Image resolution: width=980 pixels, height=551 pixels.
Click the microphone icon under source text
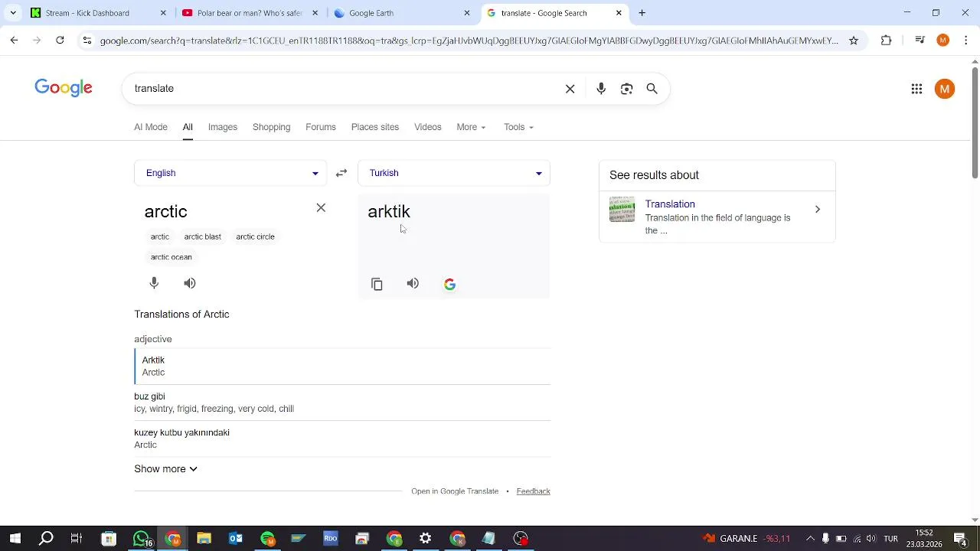[x=154, y=283]
